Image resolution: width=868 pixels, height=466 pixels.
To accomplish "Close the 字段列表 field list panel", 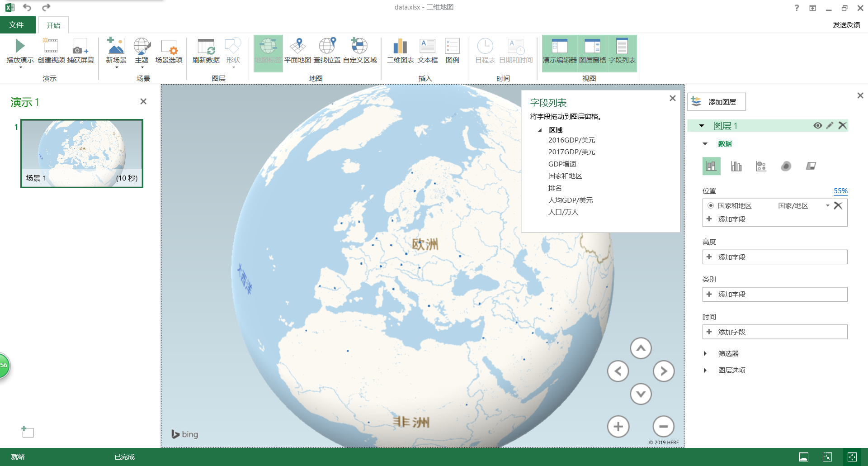I will [x=672, y=98].
